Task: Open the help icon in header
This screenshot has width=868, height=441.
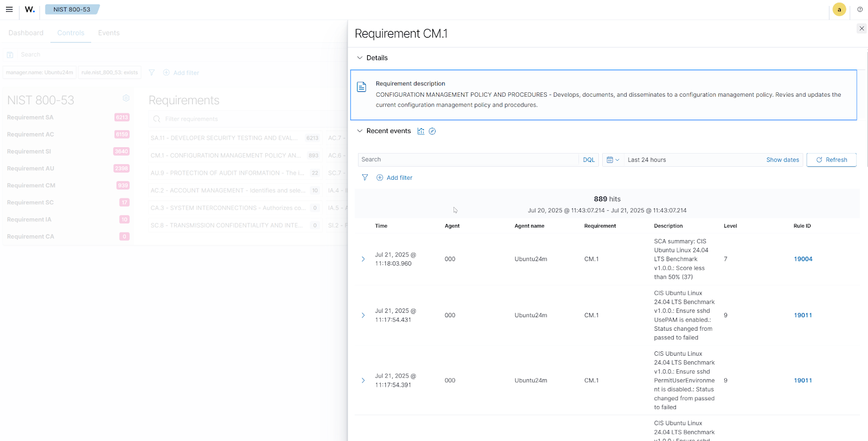Action: point(860,9)
